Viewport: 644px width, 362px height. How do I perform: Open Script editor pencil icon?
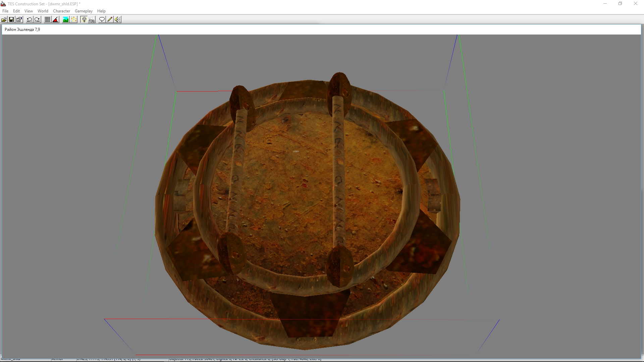pyautogui.click(x=110, y=19)
